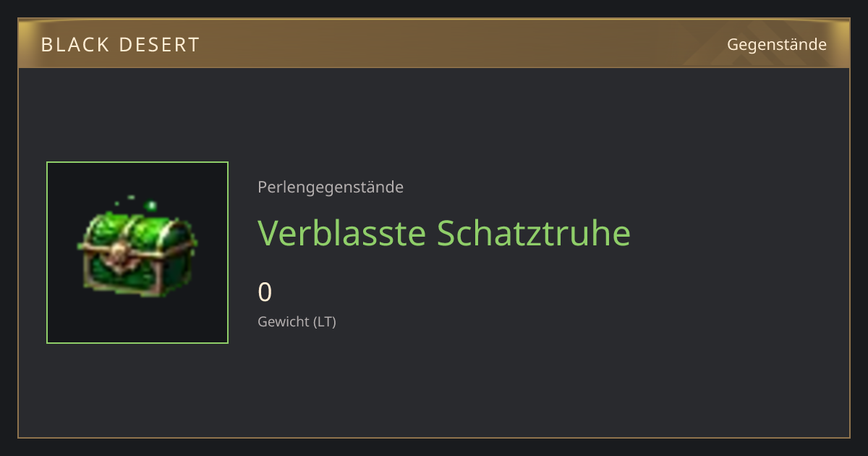Click the chest's green domed lid
The height and width of the screenshot is (456, 868).
click(x=137, y=230)
